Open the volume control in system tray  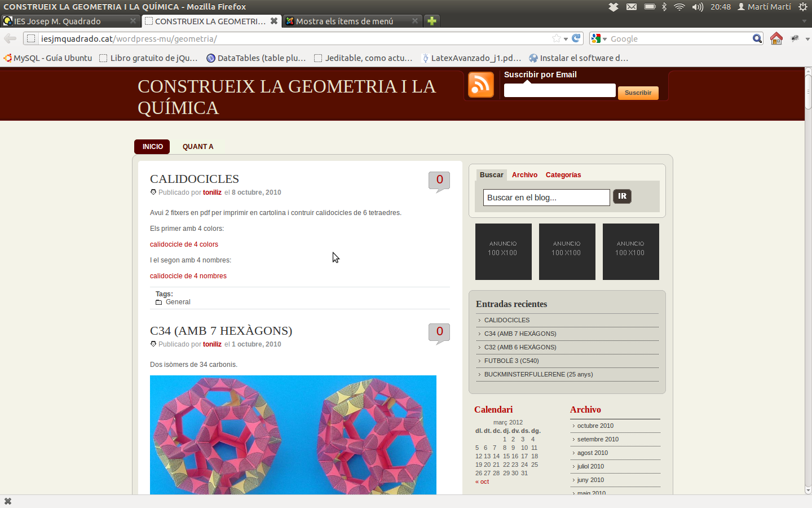698,7
